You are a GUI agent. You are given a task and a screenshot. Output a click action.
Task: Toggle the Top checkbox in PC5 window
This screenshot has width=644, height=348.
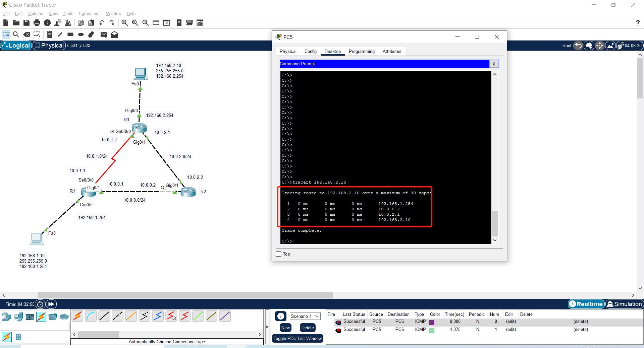pos(278,254)
